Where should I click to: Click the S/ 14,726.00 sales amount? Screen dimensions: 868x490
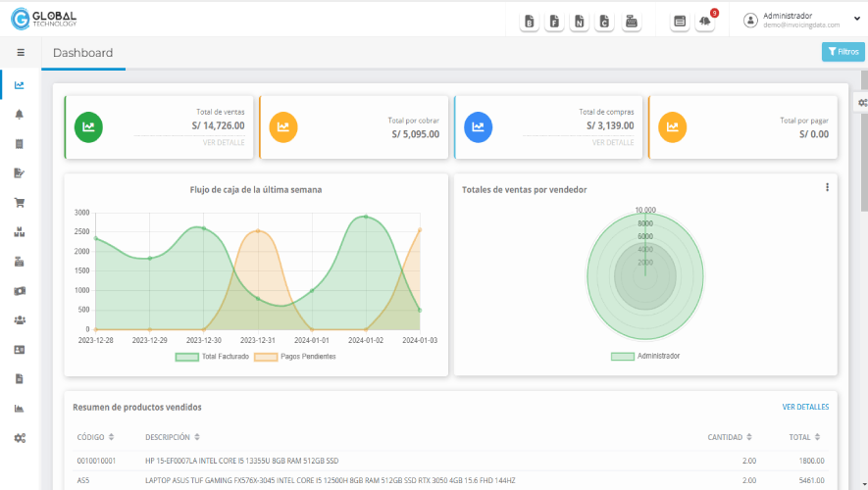[218, 125]
